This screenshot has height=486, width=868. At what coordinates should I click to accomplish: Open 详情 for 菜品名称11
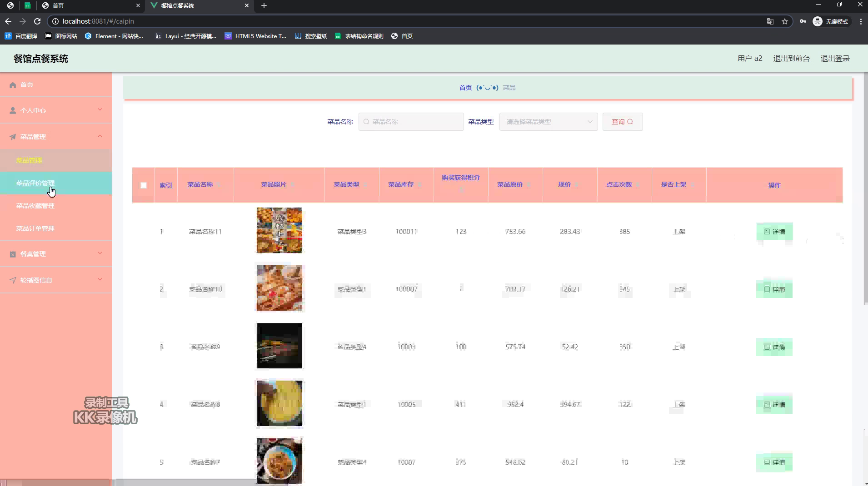click(x=774, y=232)
